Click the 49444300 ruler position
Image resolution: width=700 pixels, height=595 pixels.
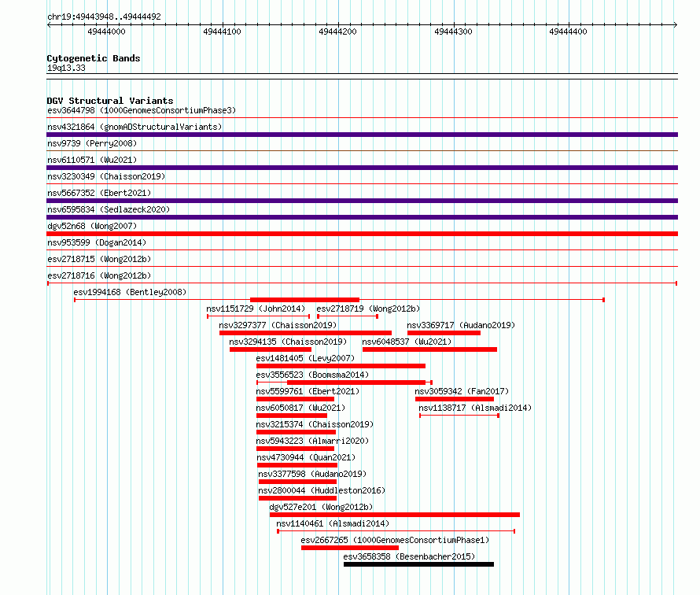click(453, 31)
